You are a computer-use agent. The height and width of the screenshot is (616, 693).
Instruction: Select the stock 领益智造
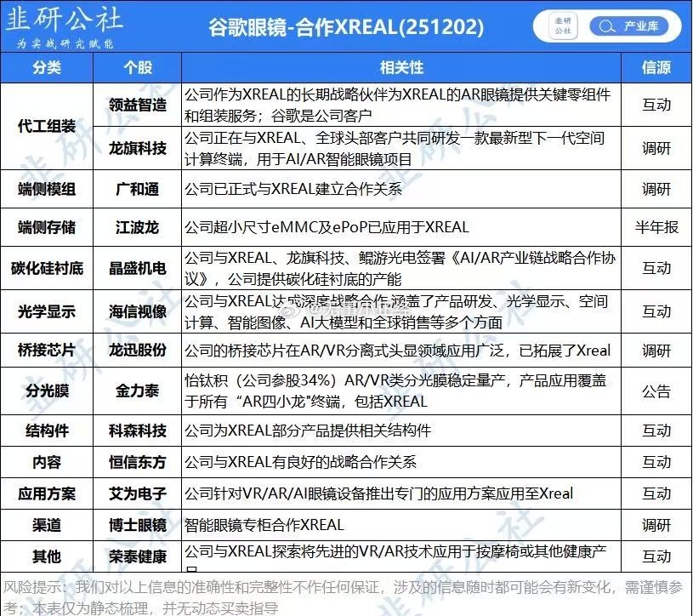tap(138, 105)
